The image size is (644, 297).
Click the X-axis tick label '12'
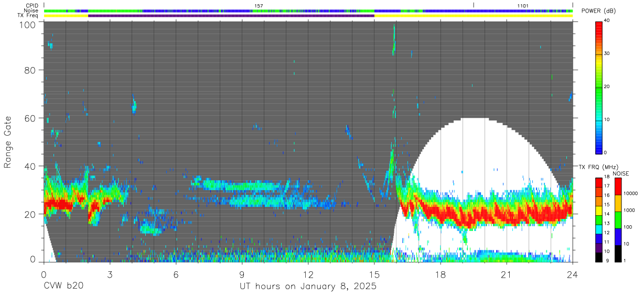pos(308,274)
